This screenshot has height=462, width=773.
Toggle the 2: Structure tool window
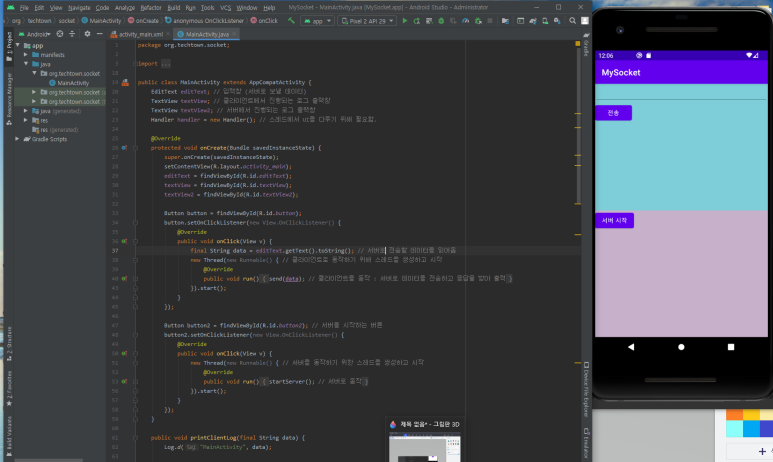tap(9, 344)
